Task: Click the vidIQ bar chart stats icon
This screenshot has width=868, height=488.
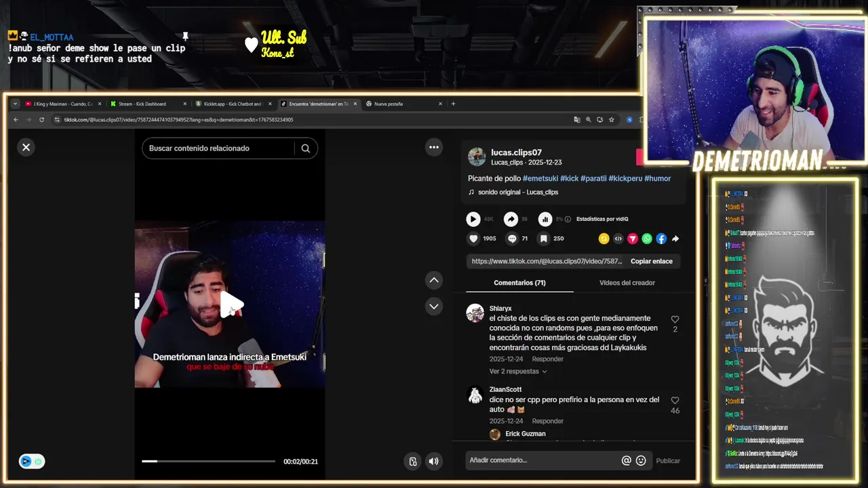Action: pos(545,219)
